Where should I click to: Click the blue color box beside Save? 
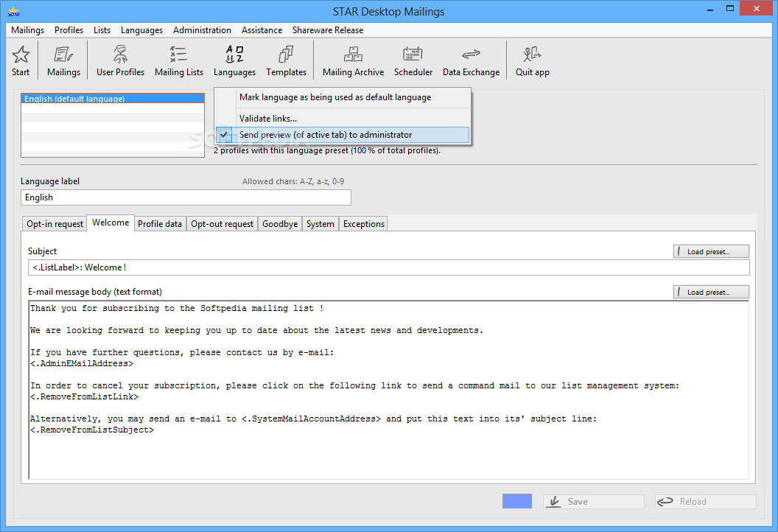pos(517,501)
